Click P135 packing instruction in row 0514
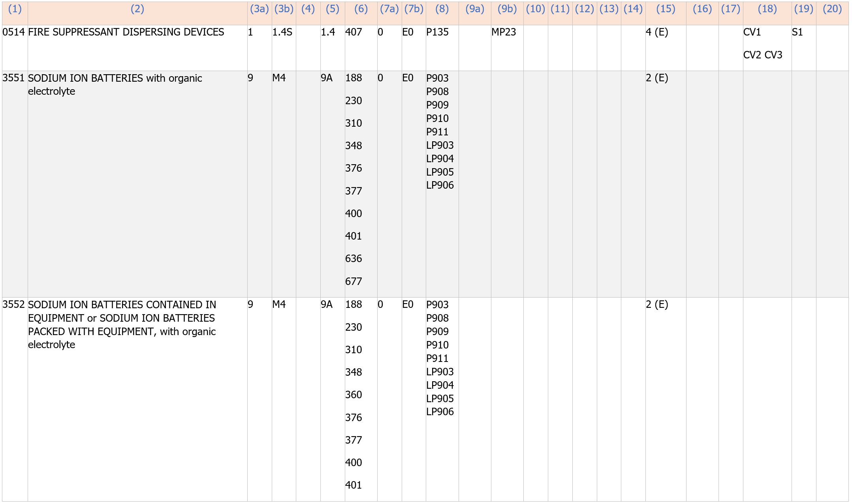 [437, 32]
